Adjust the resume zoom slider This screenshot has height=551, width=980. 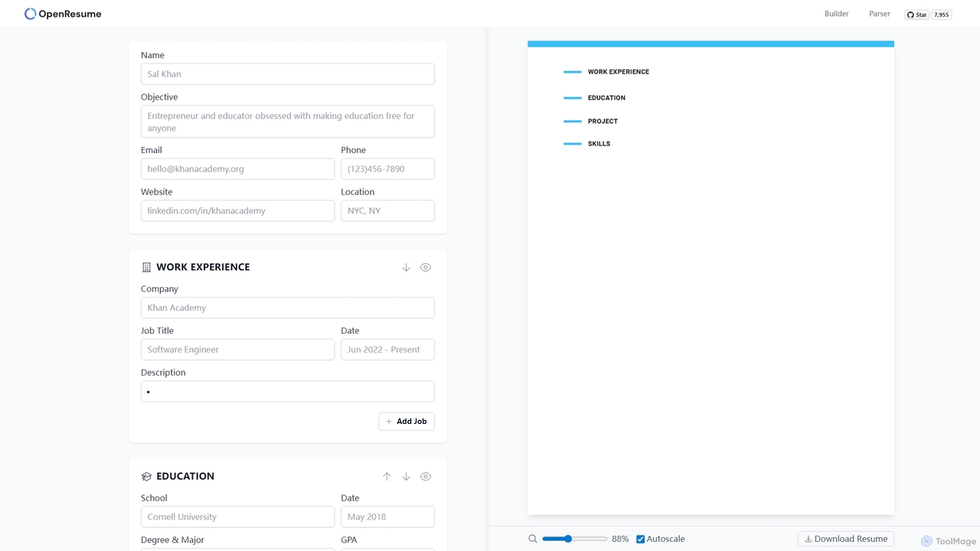click(574, 539)
